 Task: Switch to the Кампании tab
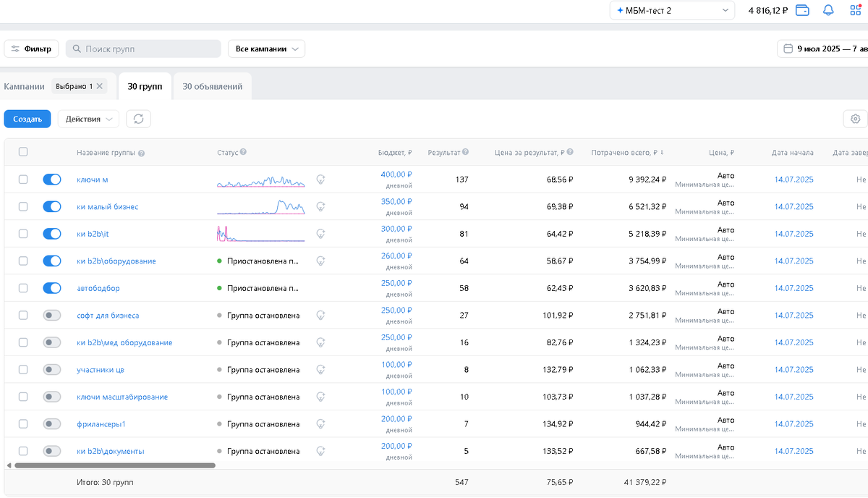click(24, 86)
